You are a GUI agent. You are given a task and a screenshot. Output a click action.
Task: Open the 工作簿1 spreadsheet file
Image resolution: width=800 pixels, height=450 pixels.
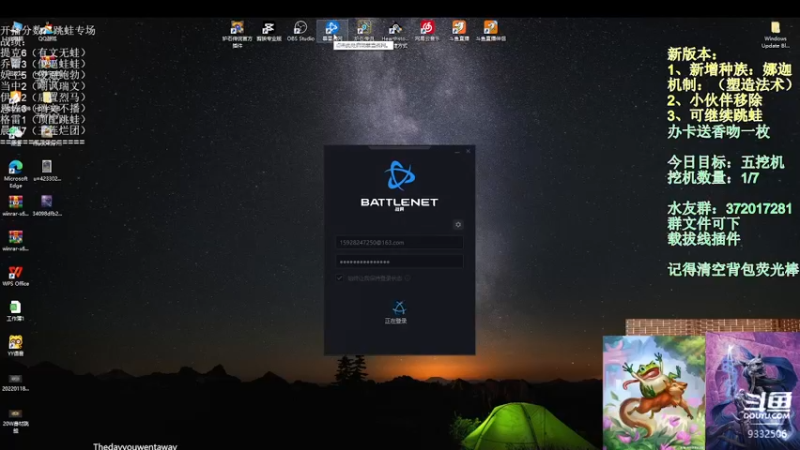[15, 311]
